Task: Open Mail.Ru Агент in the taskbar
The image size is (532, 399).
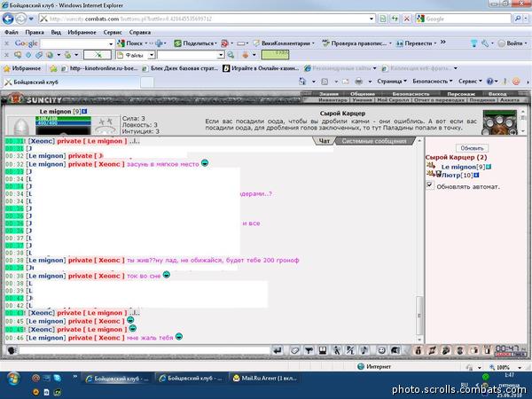Action: tap(264, 379)
